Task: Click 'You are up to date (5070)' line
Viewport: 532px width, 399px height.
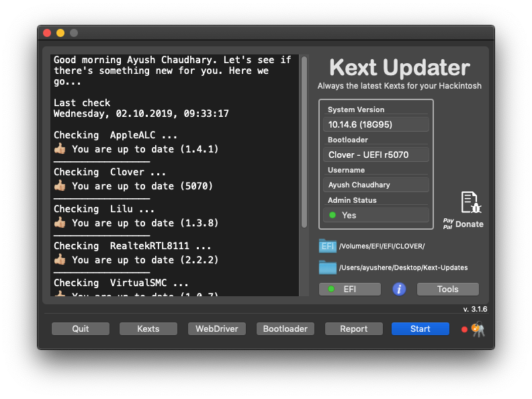Action: (134, 186)
